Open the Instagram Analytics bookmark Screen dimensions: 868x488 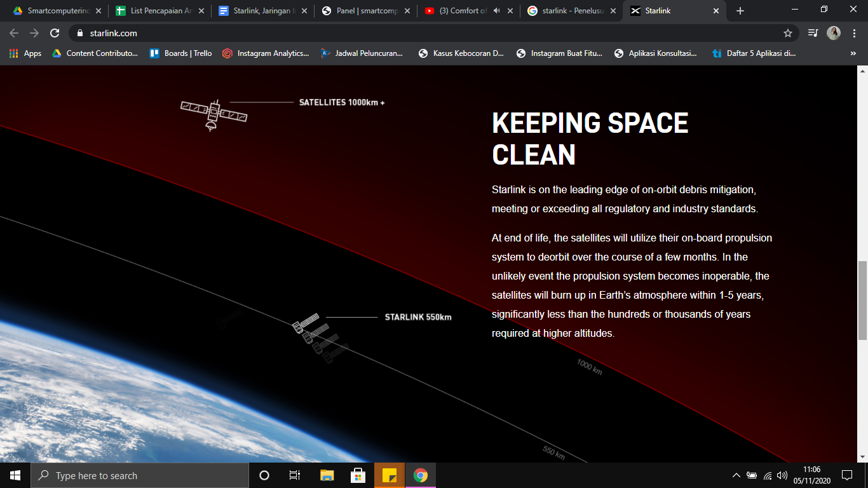[x=266, y=53]
